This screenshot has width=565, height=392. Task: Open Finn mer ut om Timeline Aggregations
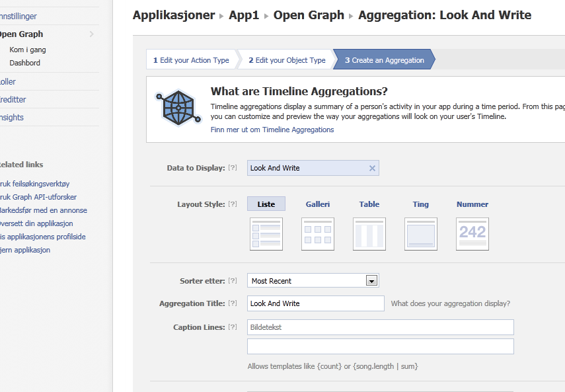point(272,130)
